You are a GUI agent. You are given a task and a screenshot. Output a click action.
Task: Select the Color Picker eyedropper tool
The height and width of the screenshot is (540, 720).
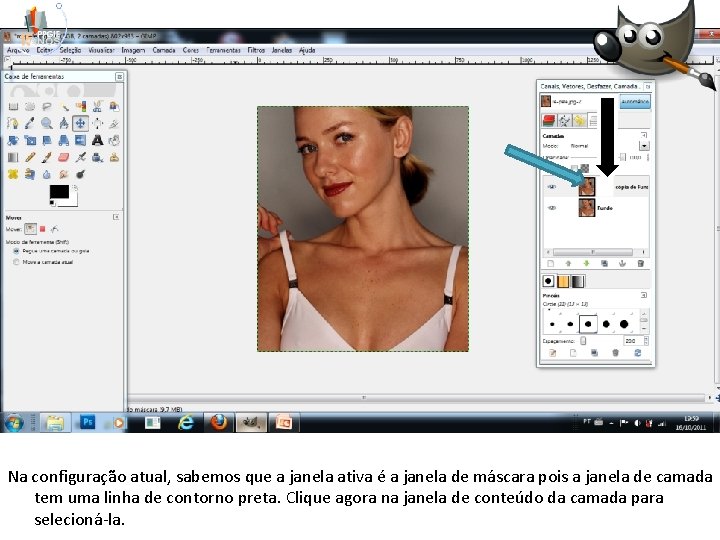click(x=30, y=123)
